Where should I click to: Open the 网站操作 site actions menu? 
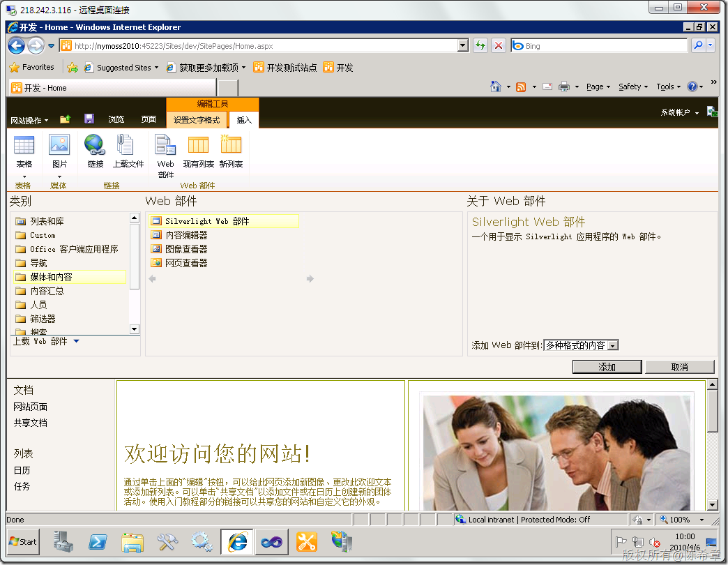[29, 120]
